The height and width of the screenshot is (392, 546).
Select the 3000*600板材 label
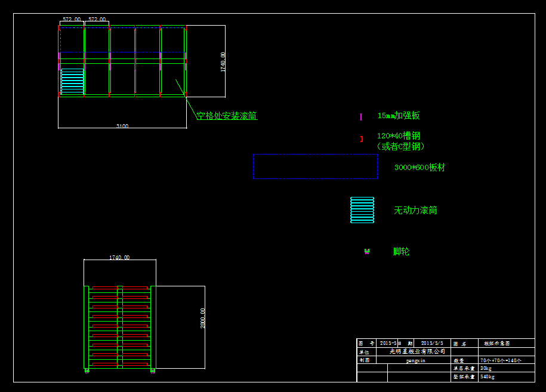(420, 168)
